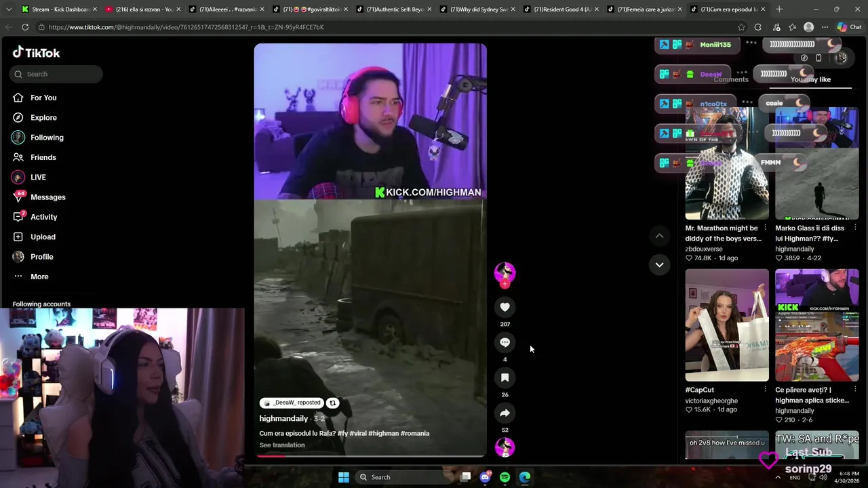Add page to favorites star icon
Screen dimensions: 868x488
[x=741, y=27]
